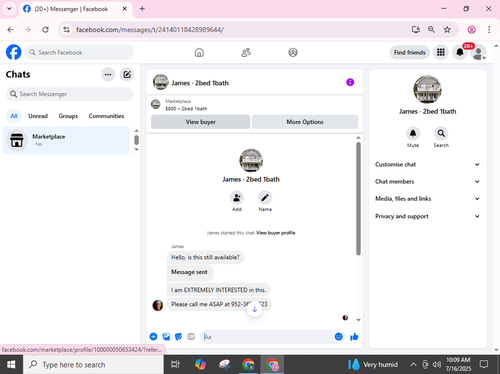
Task: Click the Windows taskbar search box
Action: pyautogui.click(x=93, y=365)
